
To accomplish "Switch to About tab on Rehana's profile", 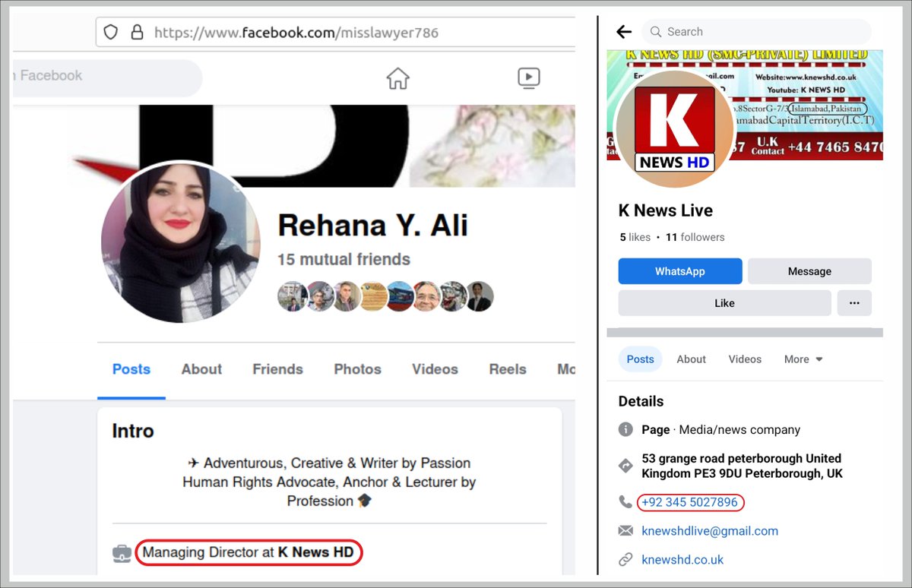I will 201,369.
